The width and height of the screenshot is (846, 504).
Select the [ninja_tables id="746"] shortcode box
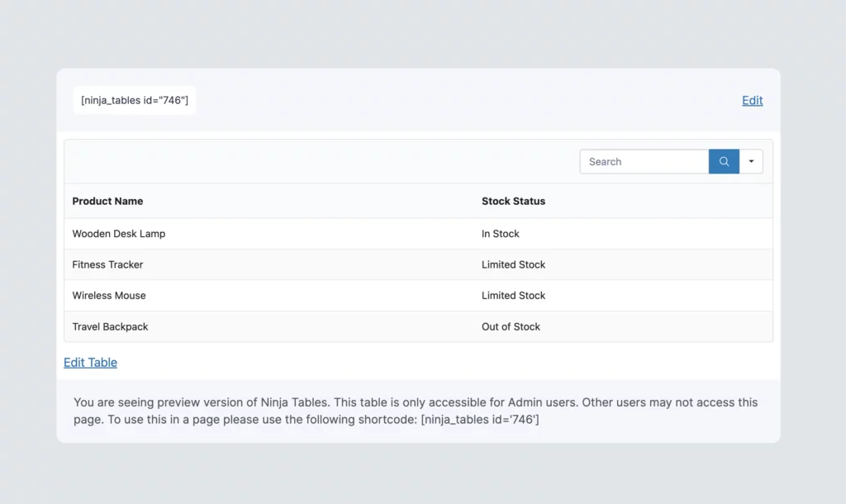point(135,101)
